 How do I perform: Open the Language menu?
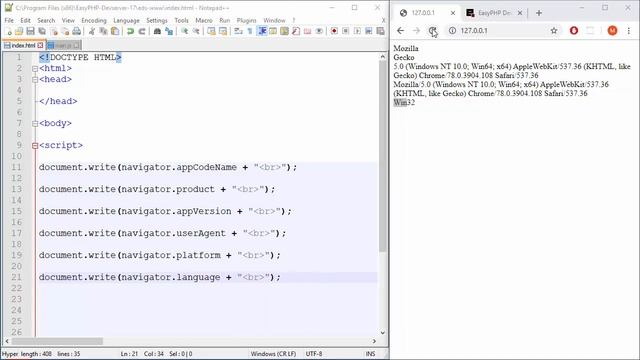tap(127, 20)
